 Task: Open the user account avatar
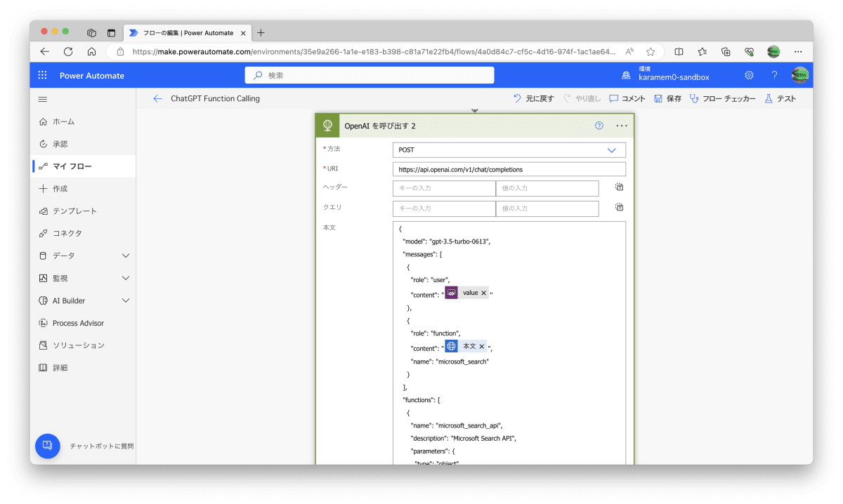[799, 75]
